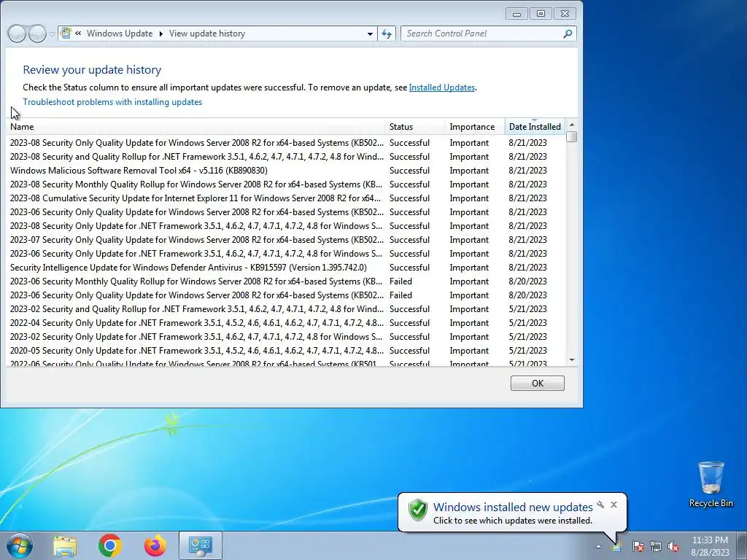
Task: Click the Forward navigation arrow
Action: click(x=37, y=34)
